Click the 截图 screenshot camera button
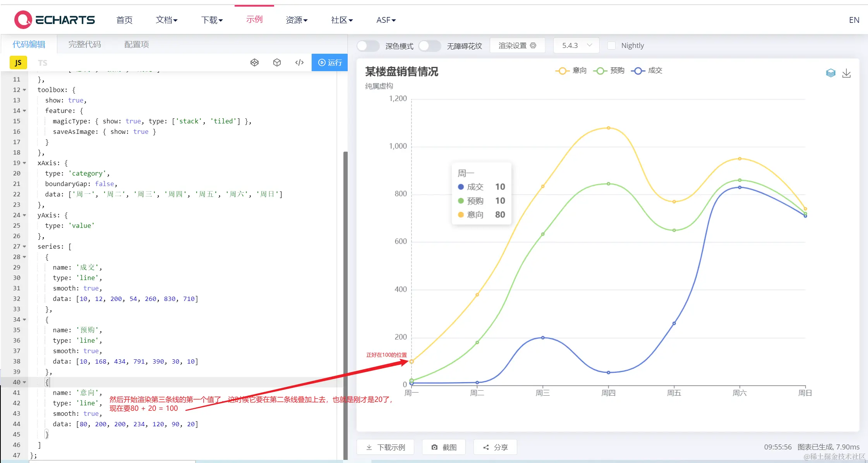868x463 pixels. [x=444, y=447]
